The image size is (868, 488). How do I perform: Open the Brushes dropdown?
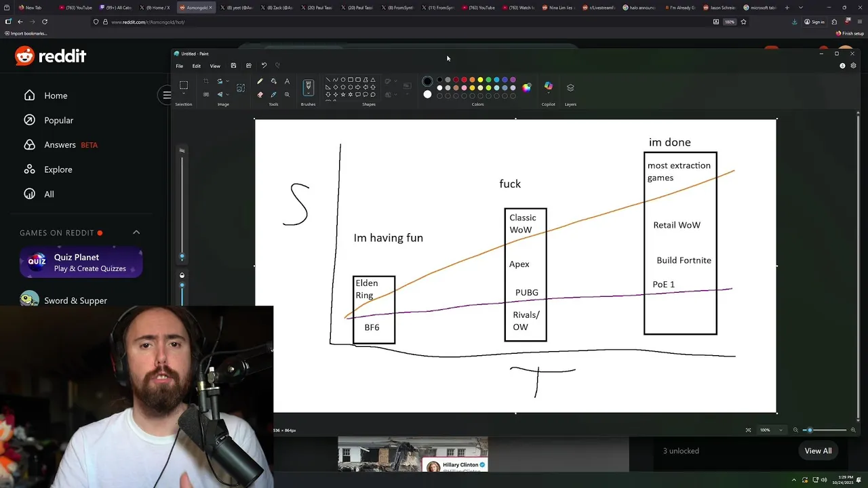click(x=308, y=94)
